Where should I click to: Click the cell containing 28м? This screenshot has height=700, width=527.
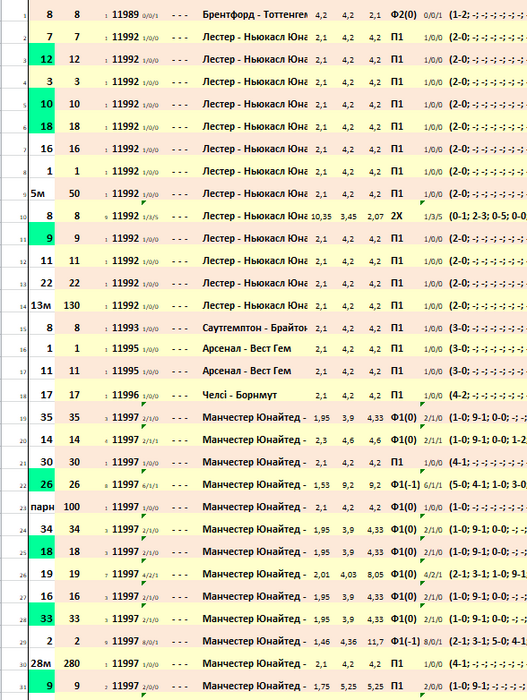(x=42, y=663)
